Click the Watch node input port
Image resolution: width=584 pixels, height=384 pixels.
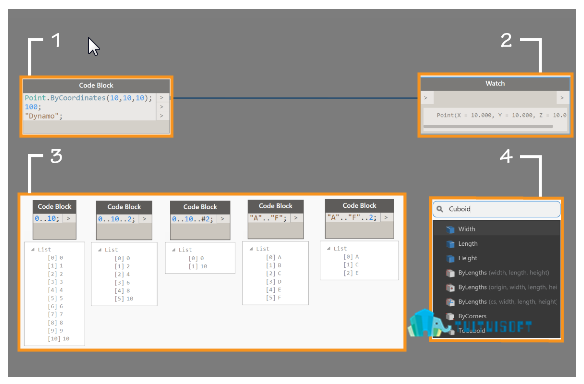pos(426,98)
